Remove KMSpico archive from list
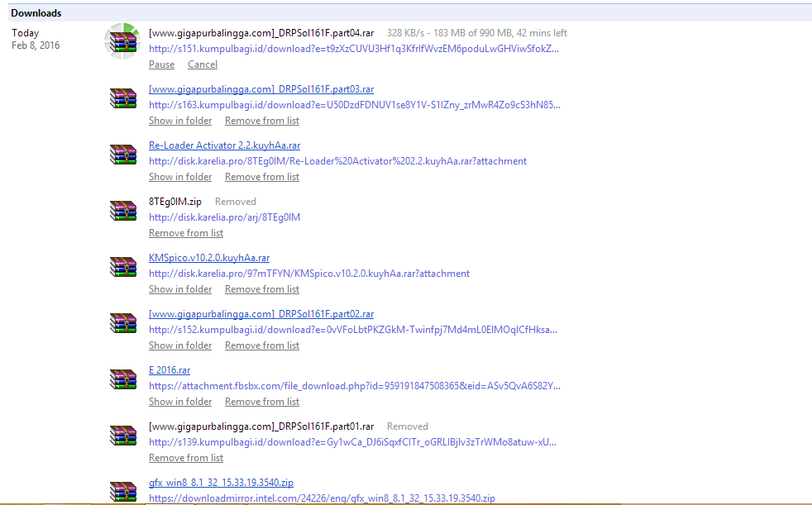This screenshot has height=505, width=812. tap(262, 289)
